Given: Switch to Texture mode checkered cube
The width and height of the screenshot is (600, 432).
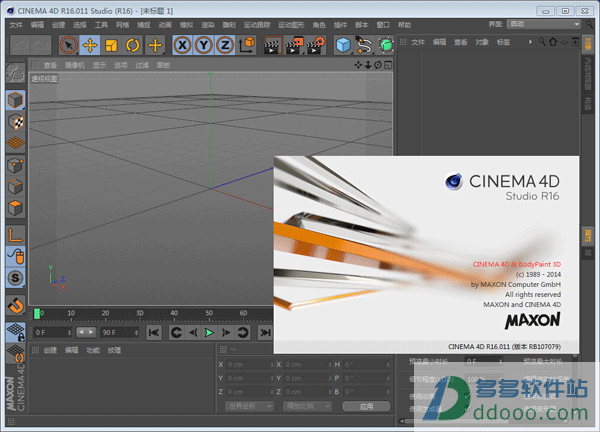Looking at the screenshot, I should (15, 122).
